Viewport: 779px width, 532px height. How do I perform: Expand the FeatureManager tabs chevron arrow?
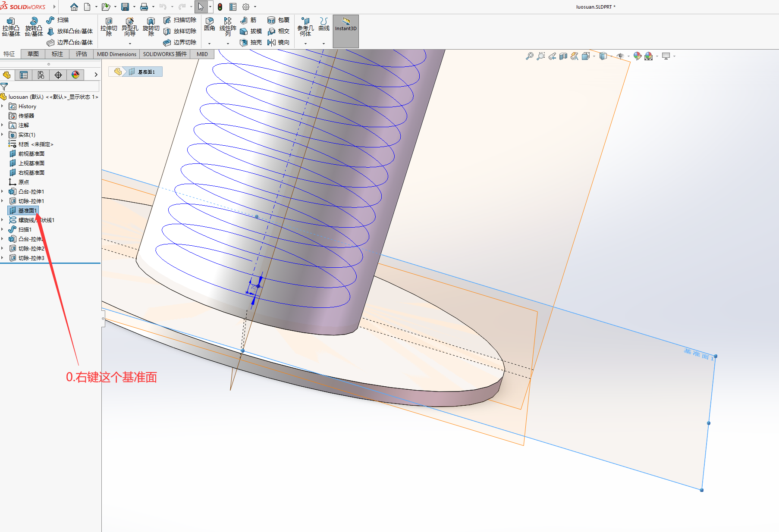click(x=96, y=75)
